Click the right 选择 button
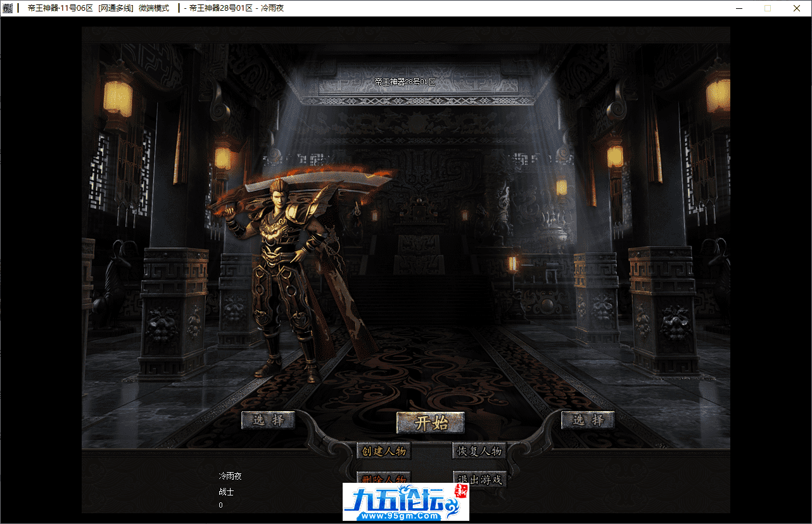812x524 pixels. pyautogui.click(x=588, y=419)
